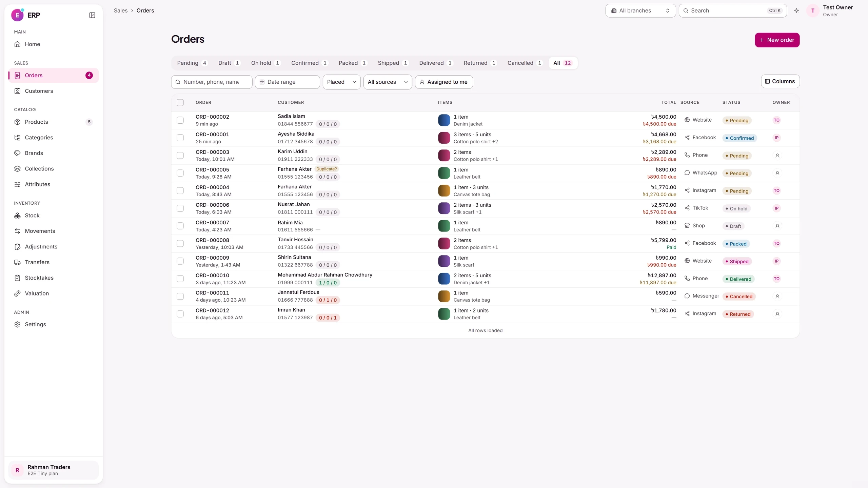Switch to the Confirmed tab
Viewport: 868px width, 488px height.
pyautogui.click(x=309, y=63)
